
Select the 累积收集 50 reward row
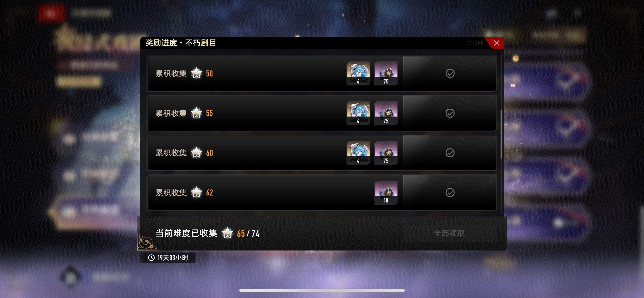coord(322,73)
